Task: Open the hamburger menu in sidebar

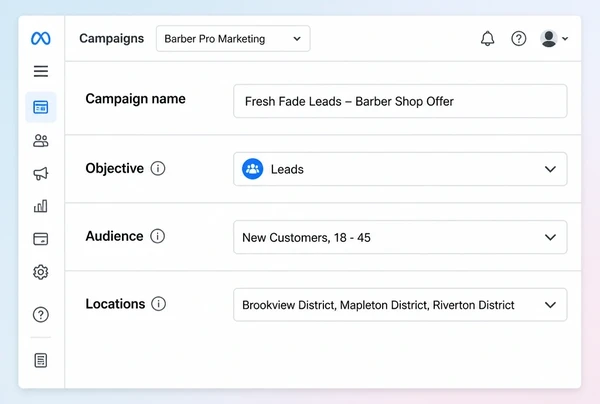Action: (x=41, y=71)
